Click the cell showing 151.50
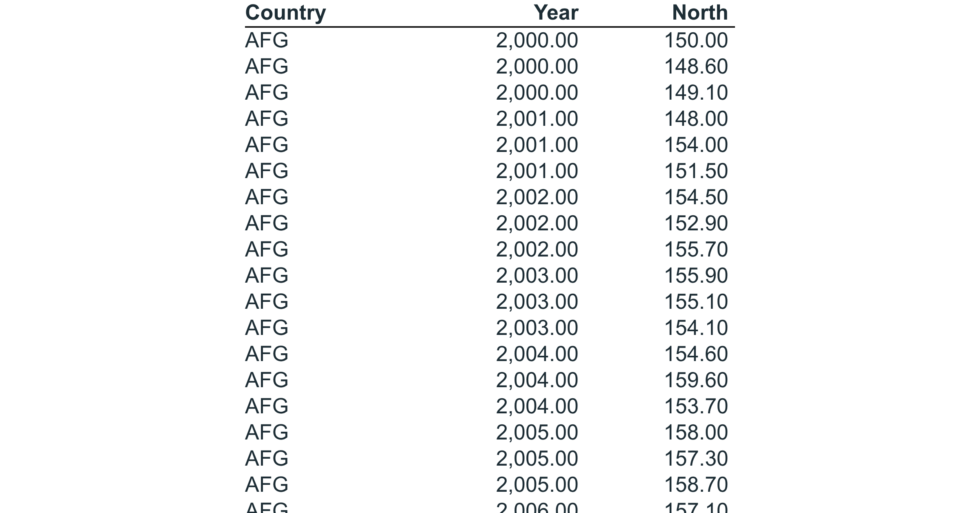Image resolution: width=980 pixels, height=513 pixels. pyautogui.click(x=696, y=171)
